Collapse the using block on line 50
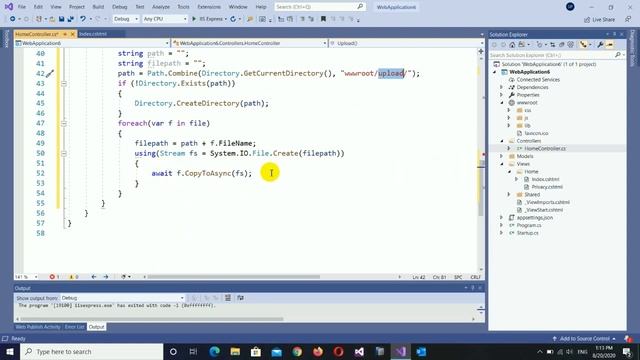The width and height of the screenshot is (640, 360). pyautogui.click(x=64, y=153)
